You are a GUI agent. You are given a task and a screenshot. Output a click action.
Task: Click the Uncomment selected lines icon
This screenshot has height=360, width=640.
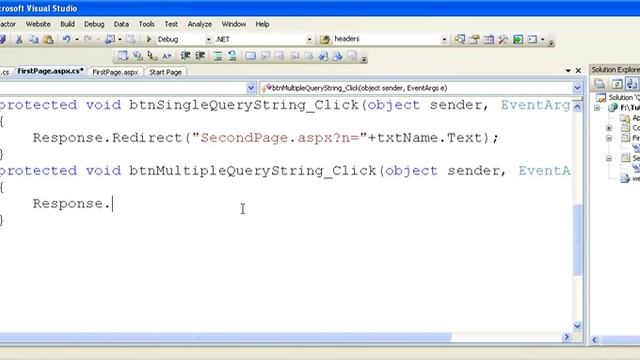232,56
